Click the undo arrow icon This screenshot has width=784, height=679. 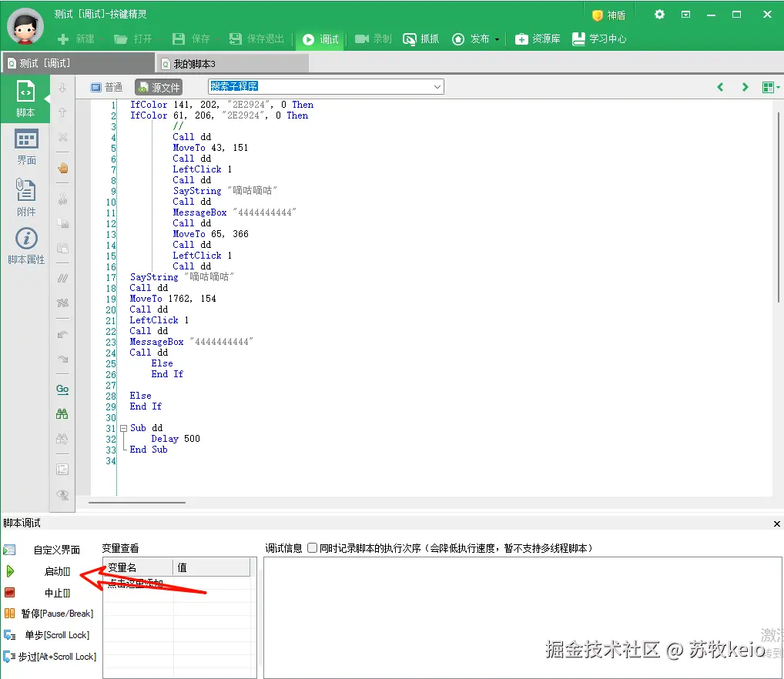[x=62, y=334]
